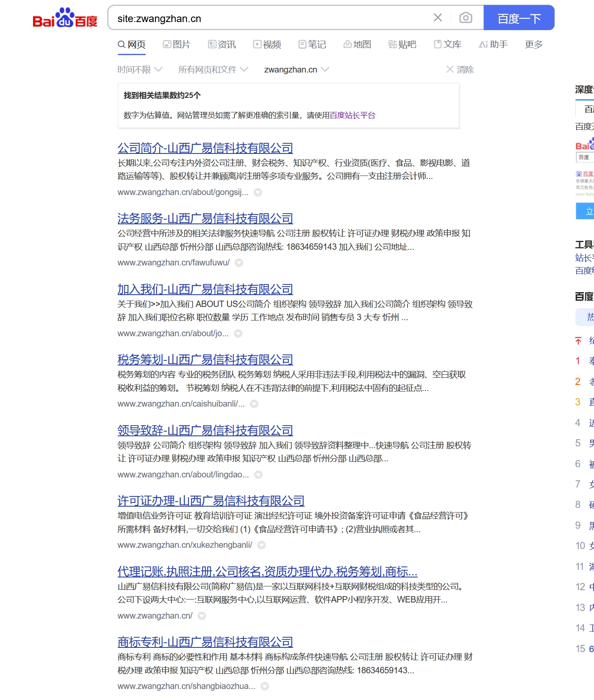This screenshot has height=700, width=594.
Task: Open the AI 助手 tab
Action: [x=493, y=45]
